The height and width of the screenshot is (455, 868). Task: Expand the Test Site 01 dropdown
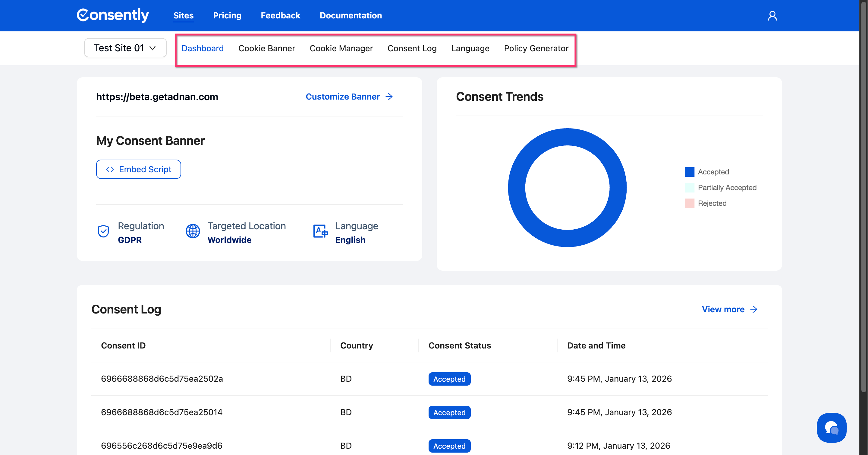click(x=125, y=48)
